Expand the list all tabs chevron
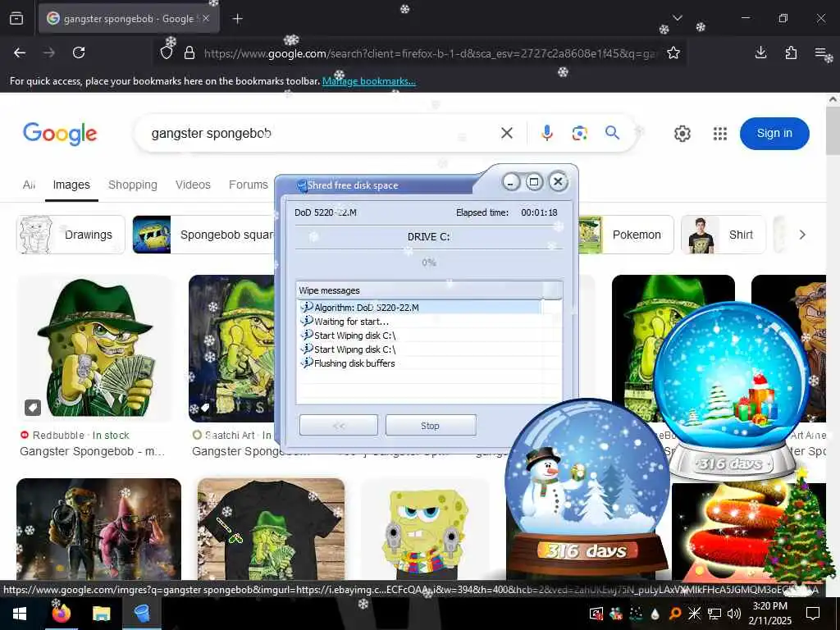This screenshot has height=630, width=840. (x=677, y=18)
